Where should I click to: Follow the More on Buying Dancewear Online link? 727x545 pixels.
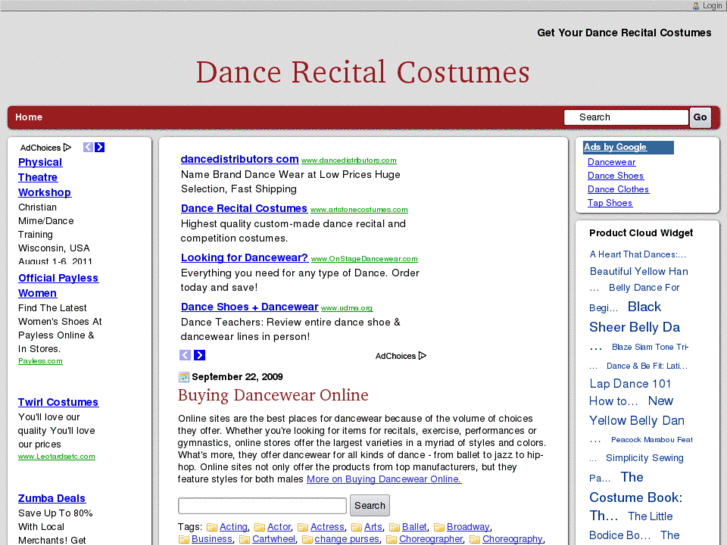click(383, 479)
